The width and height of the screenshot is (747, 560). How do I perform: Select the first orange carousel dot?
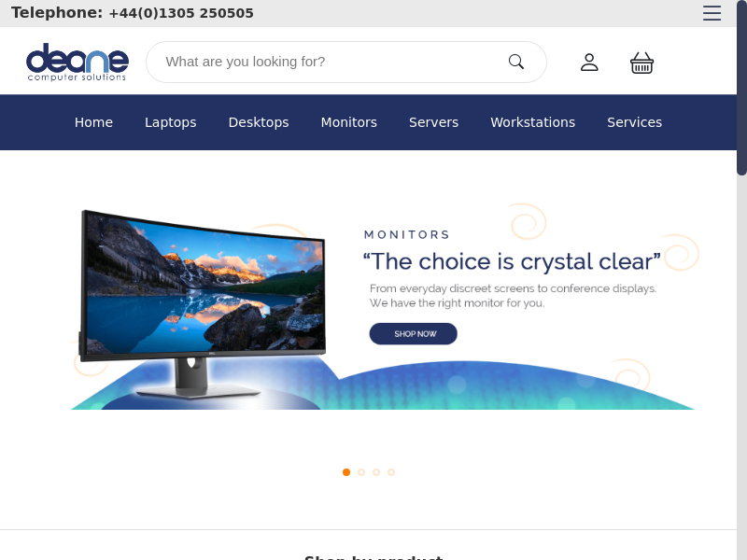(346, 472)
